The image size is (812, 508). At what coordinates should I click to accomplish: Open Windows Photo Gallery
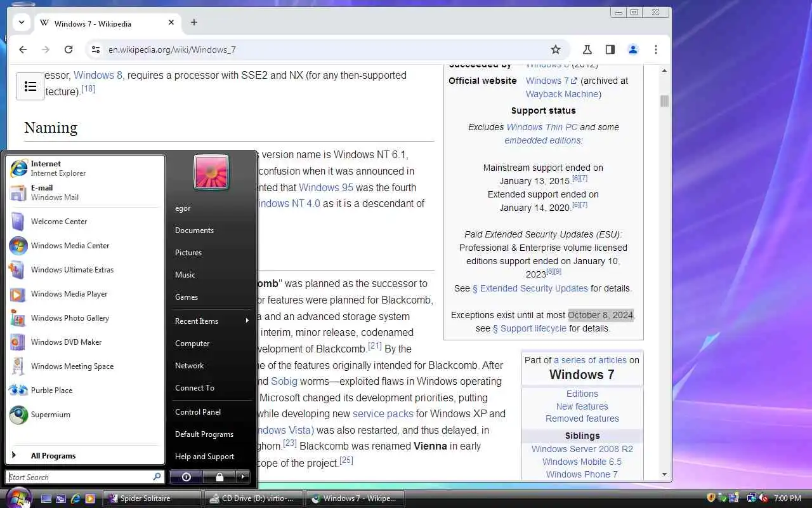[85, 318]
